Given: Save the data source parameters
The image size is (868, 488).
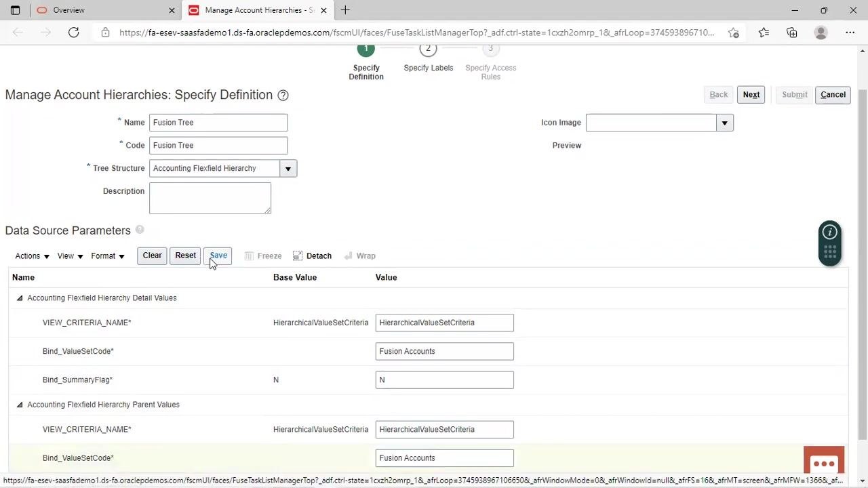Looking at the screenshot, I should [x=218, y=256].
